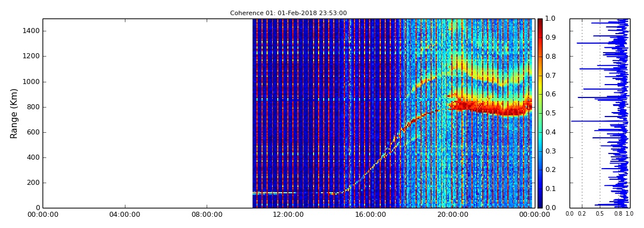
Task: Click the 0.9 label on the colorbar
Action: click(x=550, y=38)
